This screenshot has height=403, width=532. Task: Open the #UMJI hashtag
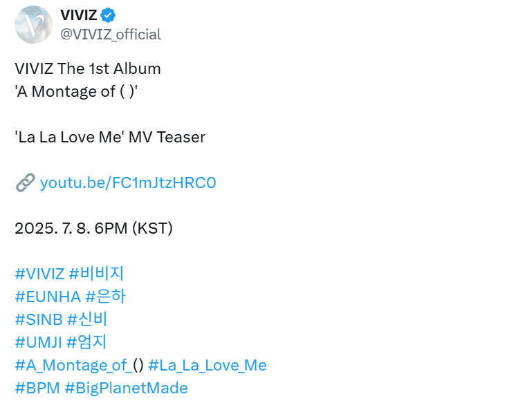tap(39, 342)
